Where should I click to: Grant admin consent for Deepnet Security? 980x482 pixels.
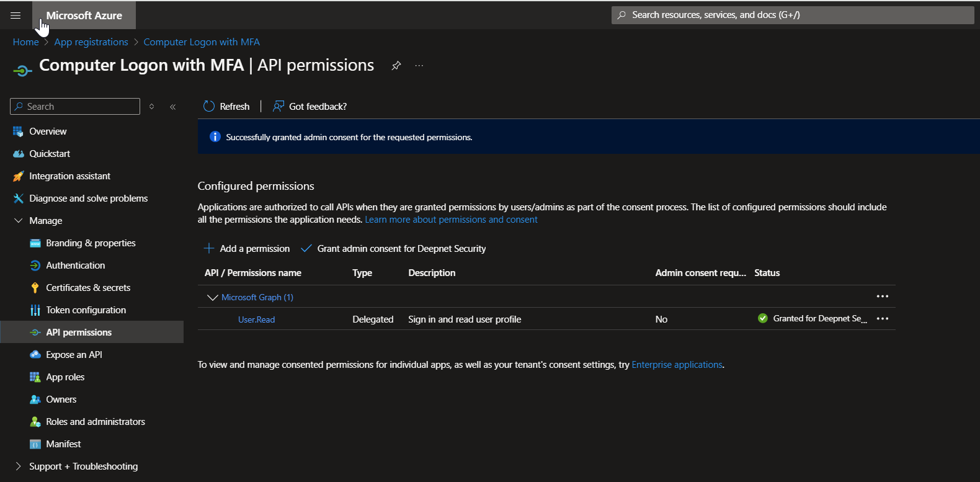click(394, 249)
